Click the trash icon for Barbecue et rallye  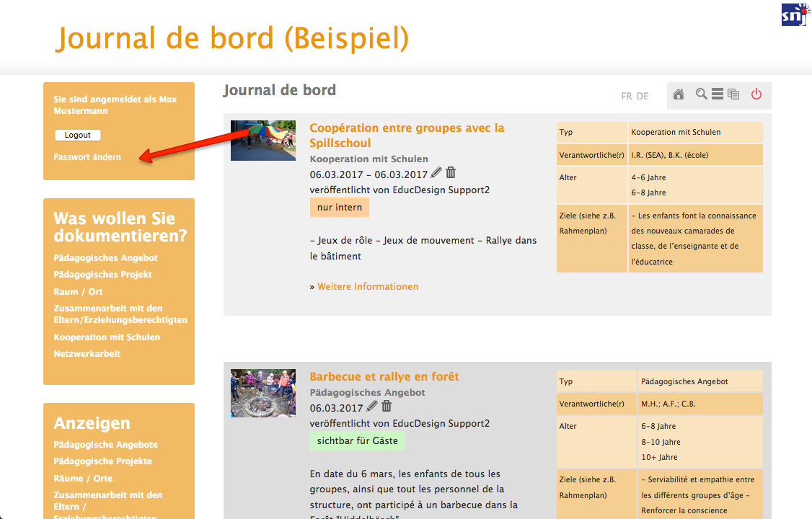point(387,407)
